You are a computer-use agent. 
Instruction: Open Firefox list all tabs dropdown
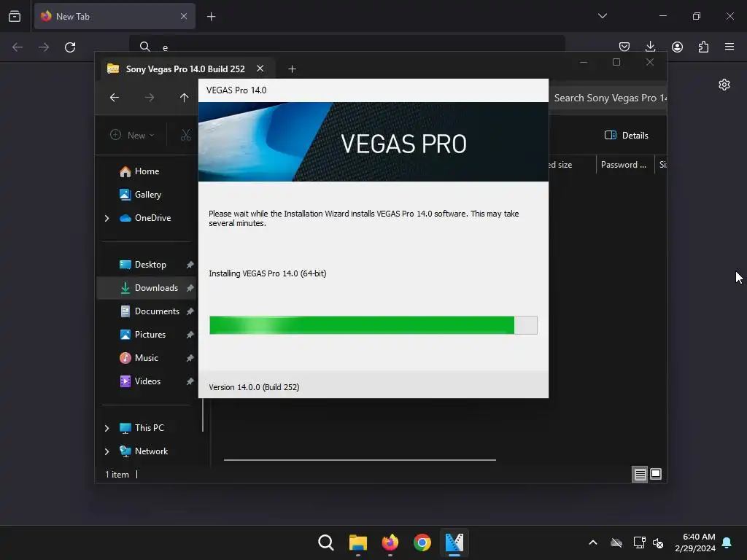click(x=603, y=16)
